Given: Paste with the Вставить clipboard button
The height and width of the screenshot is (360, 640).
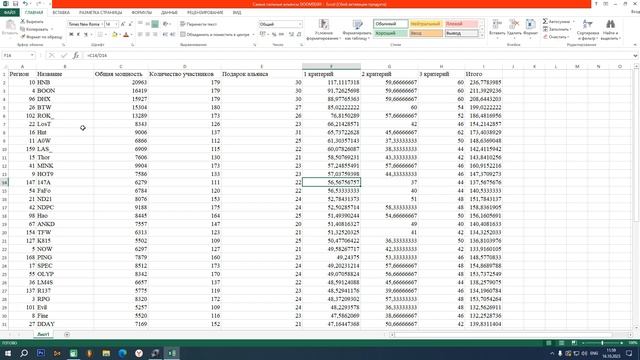Looking at the screenshot, I should pos(9,28).
